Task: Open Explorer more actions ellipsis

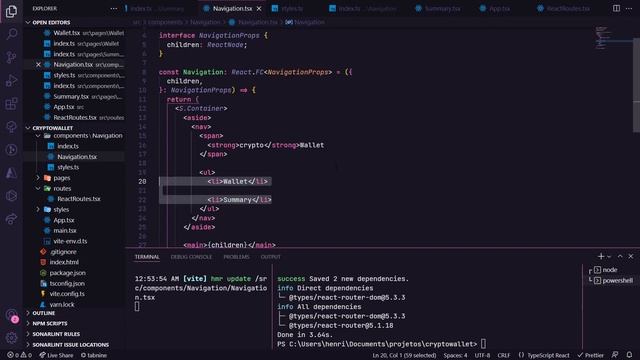Action: [113, 9]
